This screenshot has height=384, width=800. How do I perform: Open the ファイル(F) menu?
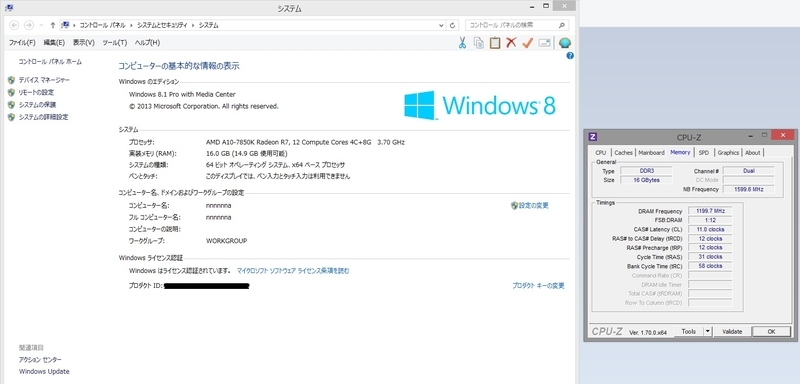pos(22,43)
